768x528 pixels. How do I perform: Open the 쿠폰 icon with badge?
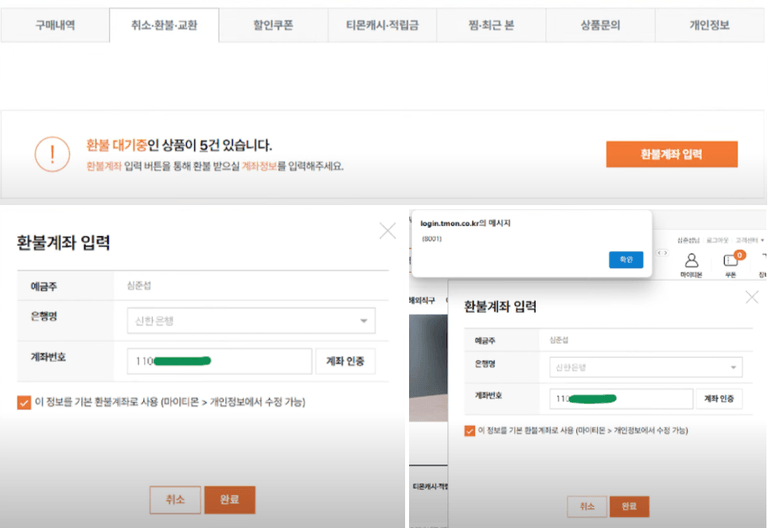point(730,262)
